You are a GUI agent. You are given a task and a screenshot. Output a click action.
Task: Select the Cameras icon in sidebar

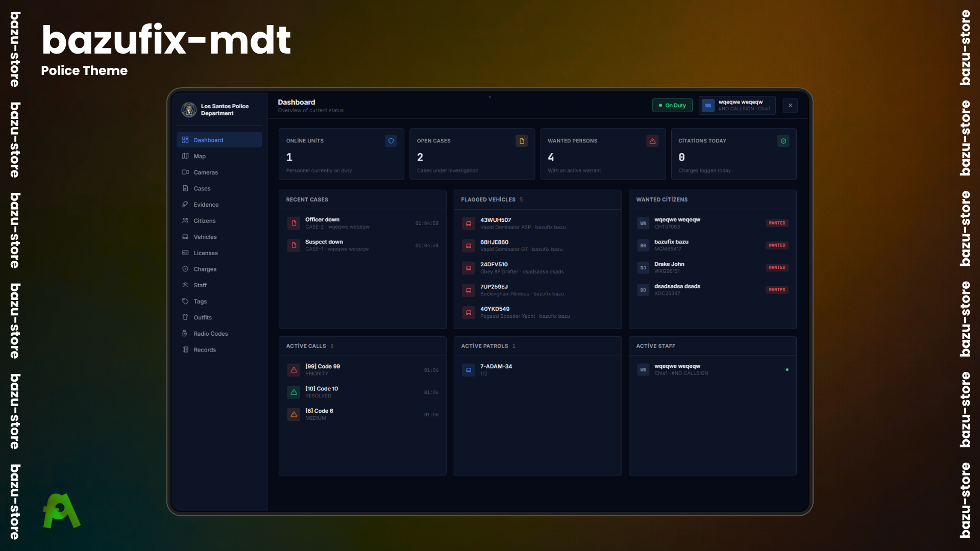[x=185, y=172]
